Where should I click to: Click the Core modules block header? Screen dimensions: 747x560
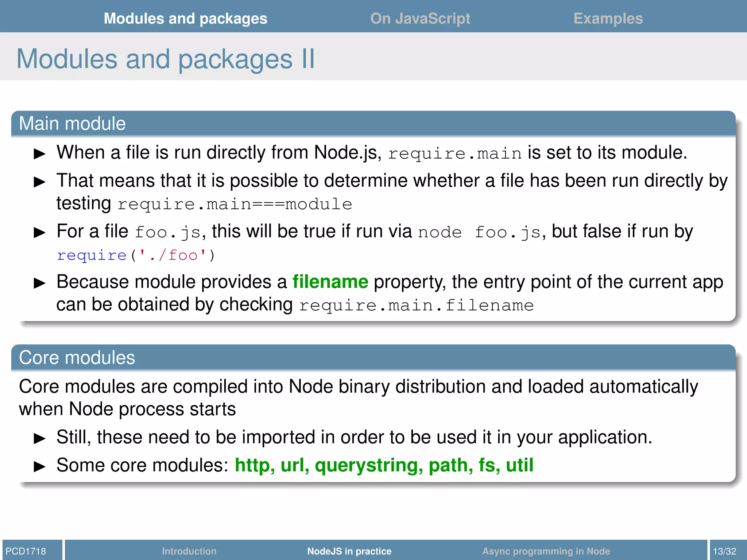[x=373, y=357]
